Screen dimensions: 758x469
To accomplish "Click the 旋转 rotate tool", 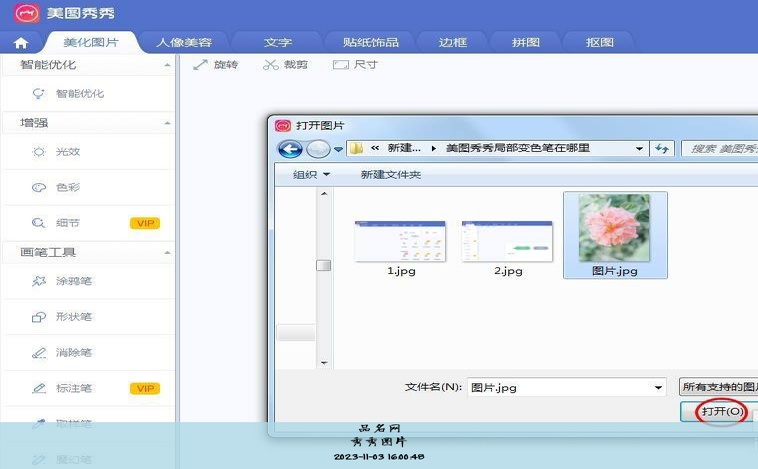I will point(216,65).
